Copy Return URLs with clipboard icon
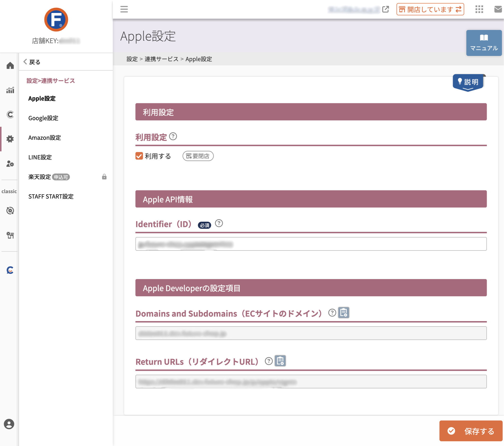Image resolution: width=504 pixels, height=446 pixels. [x=280, y=361]
